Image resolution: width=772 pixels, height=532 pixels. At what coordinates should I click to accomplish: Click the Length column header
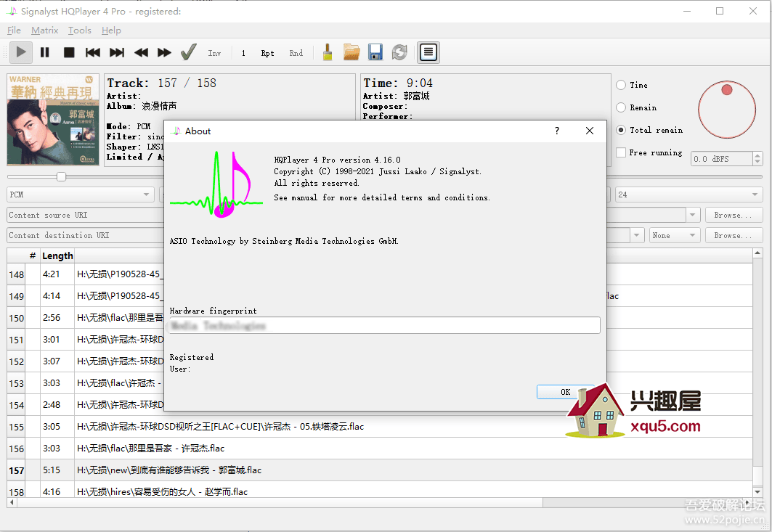pos(57,256)
